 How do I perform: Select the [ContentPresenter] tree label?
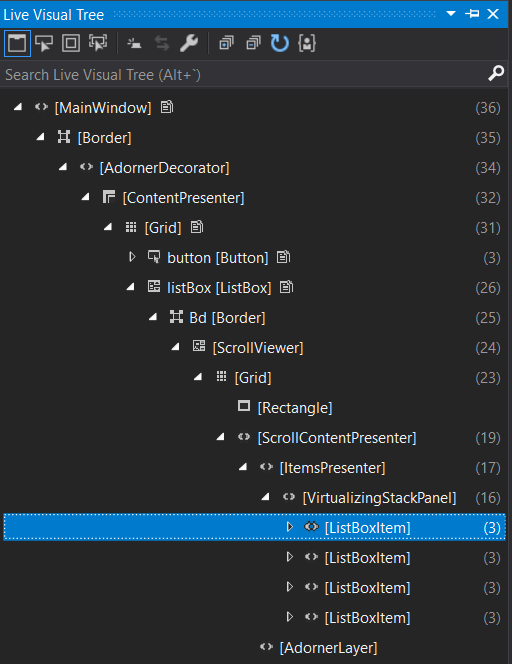click(x=183, y=198)
